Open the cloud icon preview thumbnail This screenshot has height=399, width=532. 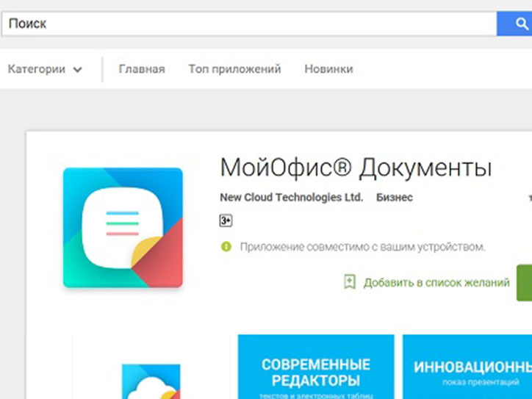point(151,381)
